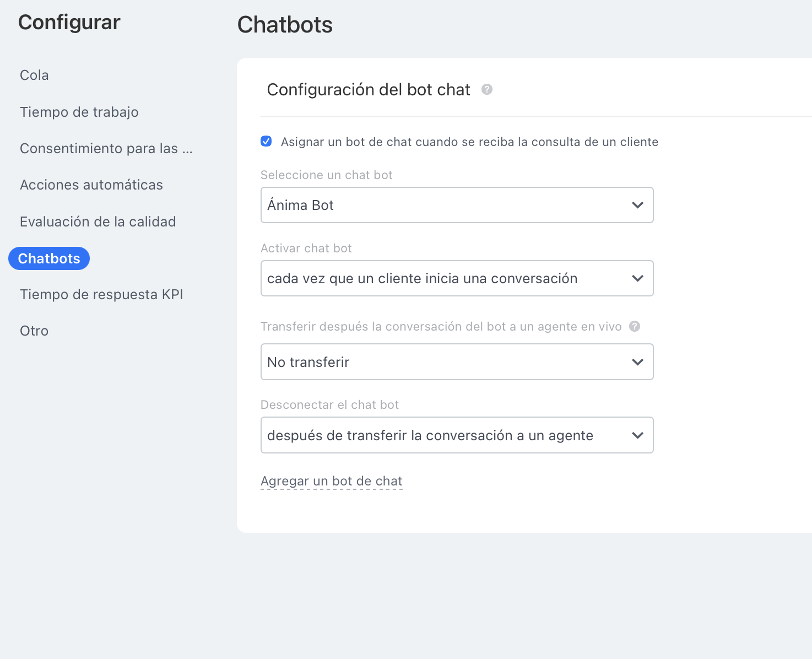The image size is (812, 659).
Task: Select the highlighted Chatbots sidebar item
Action: (49, 258)
